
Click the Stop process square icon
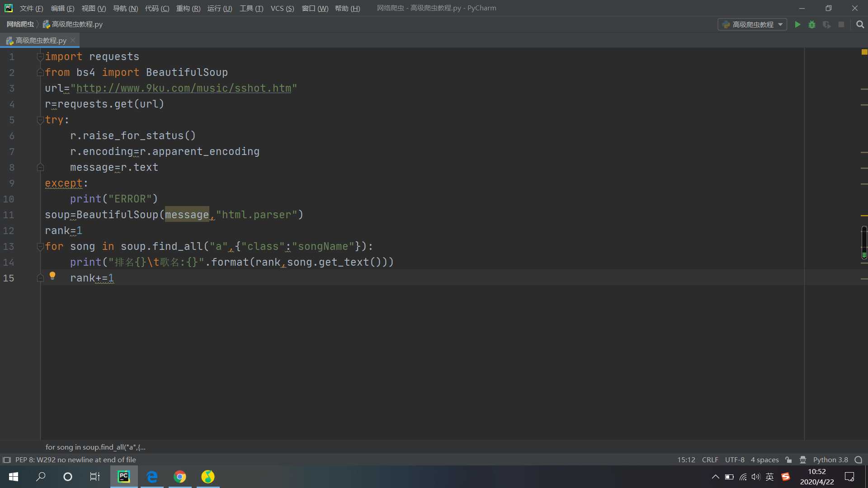[x=841, y=24]
